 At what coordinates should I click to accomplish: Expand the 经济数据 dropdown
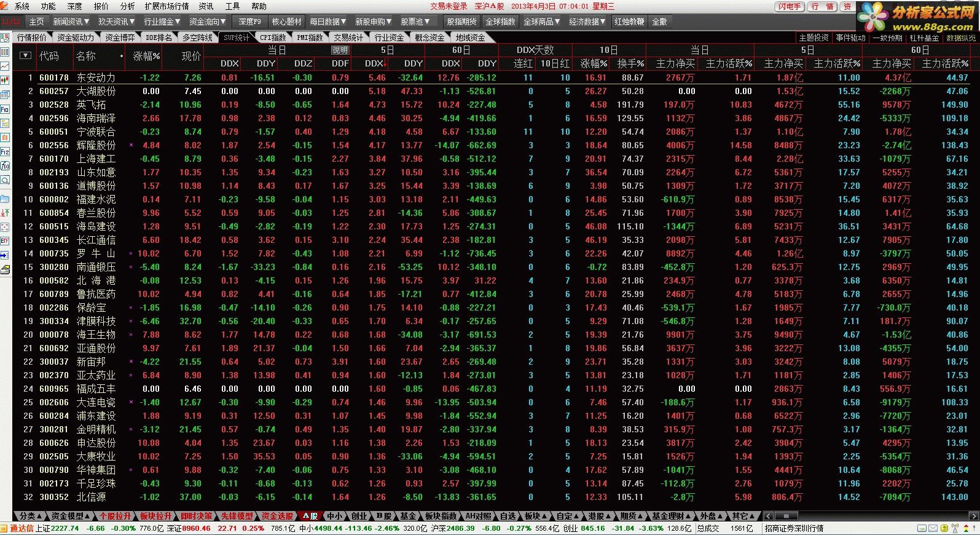click(x=587, y=22)
